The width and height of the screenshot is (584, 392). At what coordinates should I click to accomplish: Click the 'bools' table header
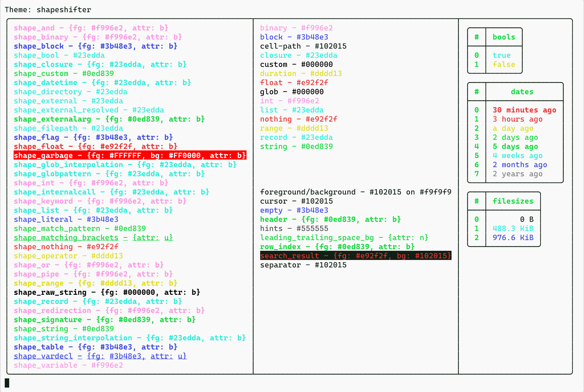pyautogui.click(x=504, y=37)
